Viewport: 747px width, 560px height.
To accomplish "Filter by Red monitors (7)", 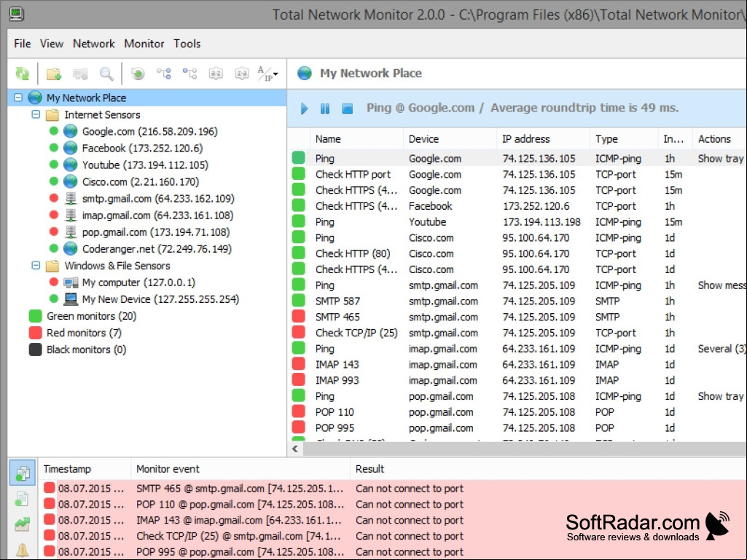I will [84, 333].
